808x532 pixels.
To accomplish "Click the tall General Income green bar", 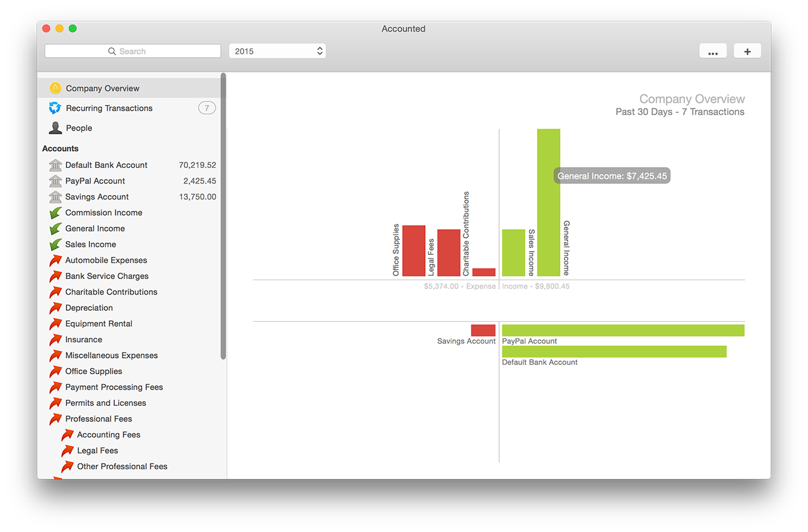I will 549,203.
